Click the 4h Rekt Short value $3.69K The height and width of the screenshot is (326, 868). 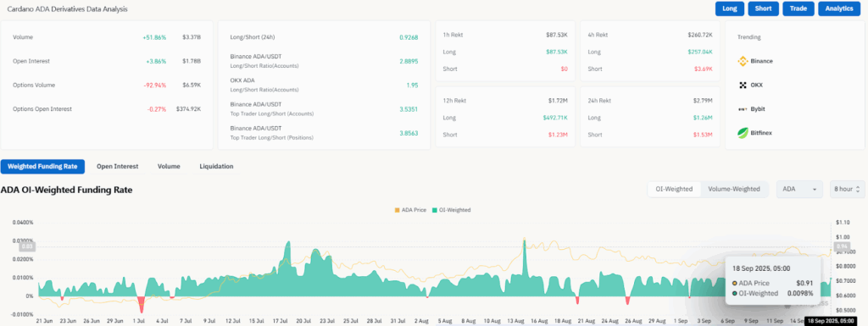(703, 69)
